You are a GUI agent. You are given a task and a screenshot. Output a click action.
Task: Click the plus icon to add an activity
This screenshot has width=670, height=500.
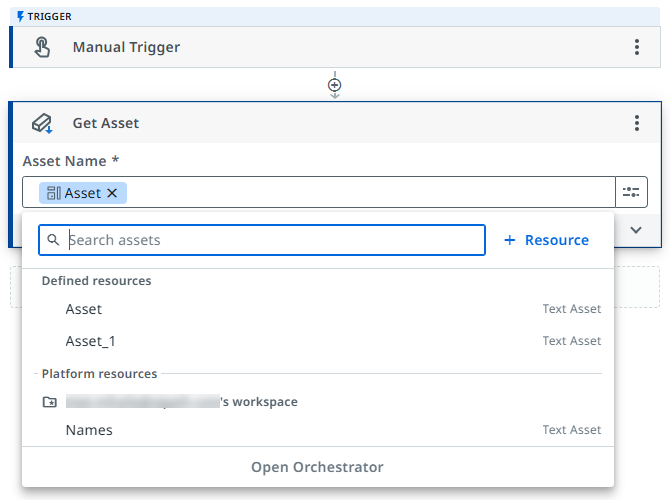click(x=335, y=86)
